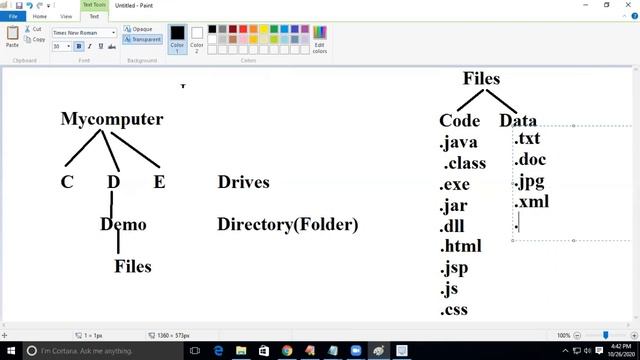
Task: Pick the red color swatch
Action: point(243,29)
